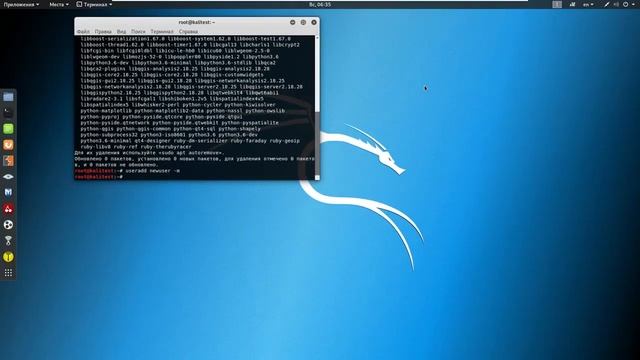Open the white ball-shaped dock icon
The image size is (640, 360).
click(x=8, y=225)
